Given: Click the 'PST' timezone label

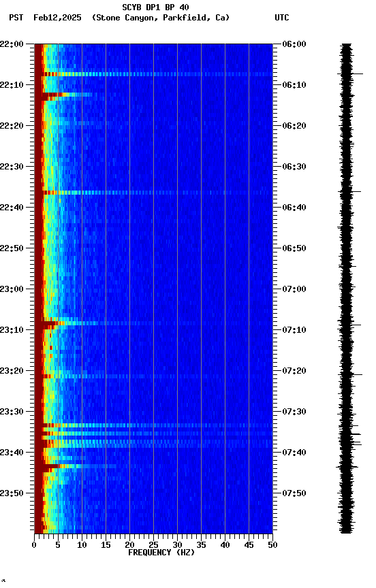Looking at the screenshot, I should pos(16,18).
